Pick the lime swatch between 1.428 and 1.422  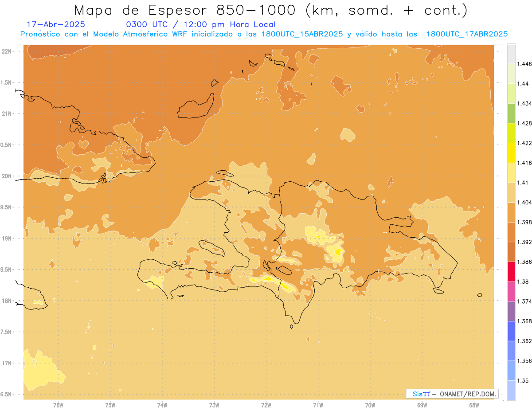pyautogui.click(x=511, y=133)
